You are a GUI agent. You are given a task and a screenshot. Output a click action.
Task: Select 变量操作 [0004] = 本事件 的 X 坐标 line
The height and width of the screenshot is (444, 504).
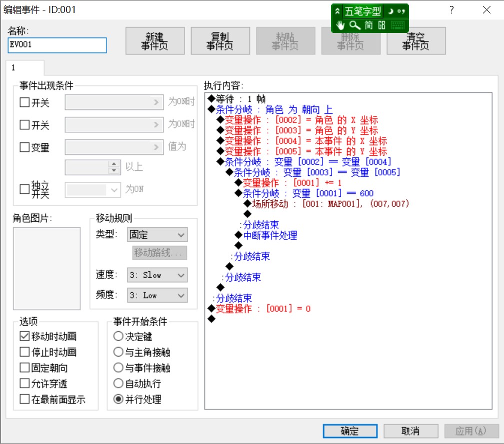302,141
